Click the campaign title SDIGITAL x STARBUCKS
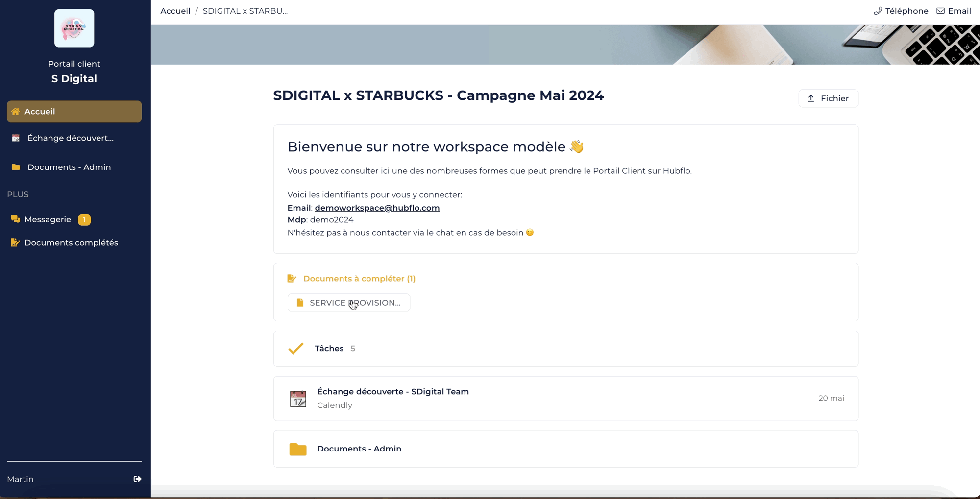The height and width of the screenshot is (499, 980). [439, 95]
